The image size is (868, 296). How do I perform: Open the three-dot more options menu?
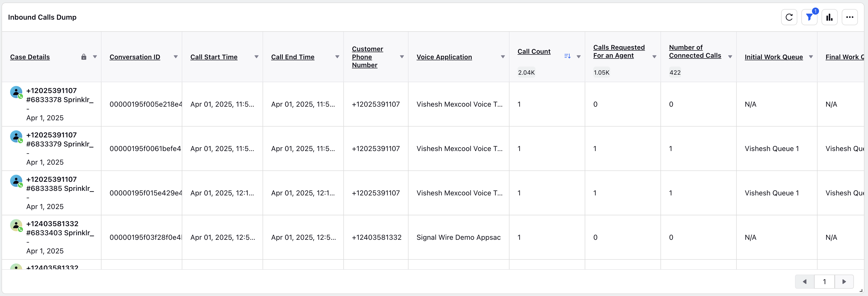pyautogui.click(x=850, y=17)
